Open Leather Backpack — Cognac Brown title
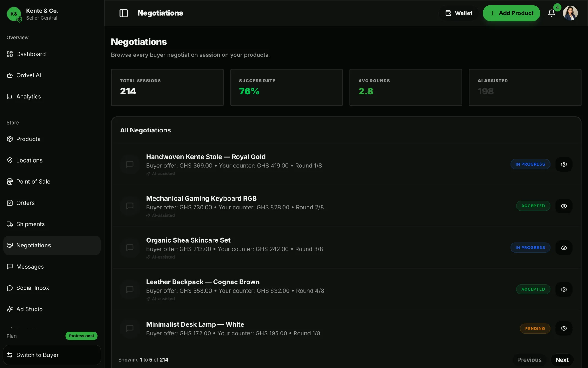The image size is (588, 368). [x=203, y=282]
